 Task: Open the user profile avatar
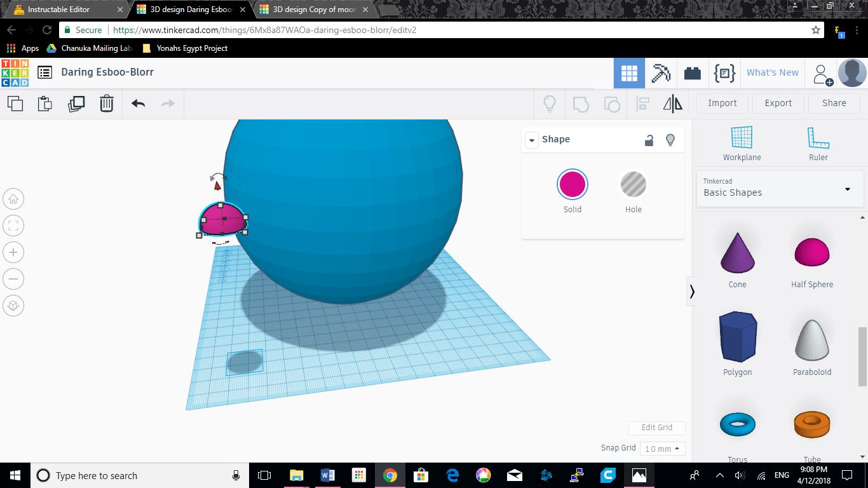point(852,73)
